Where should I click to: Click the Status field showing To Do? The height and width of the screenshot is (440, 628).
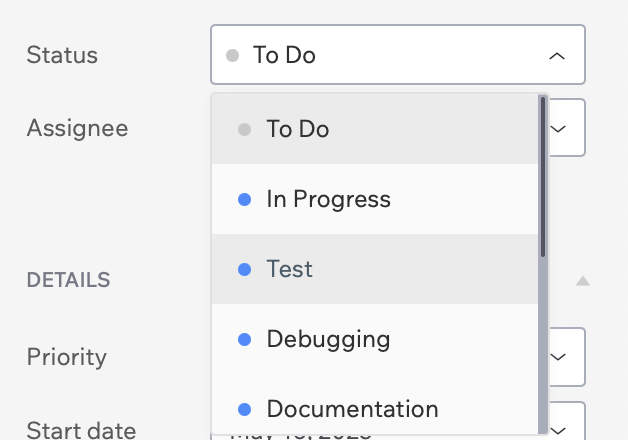click(398, 54)
